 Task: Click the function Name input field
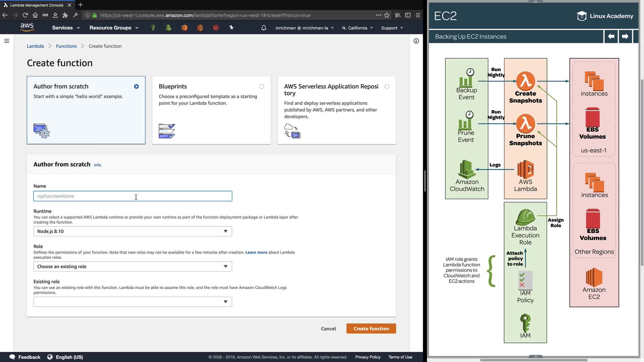point(132,196)
